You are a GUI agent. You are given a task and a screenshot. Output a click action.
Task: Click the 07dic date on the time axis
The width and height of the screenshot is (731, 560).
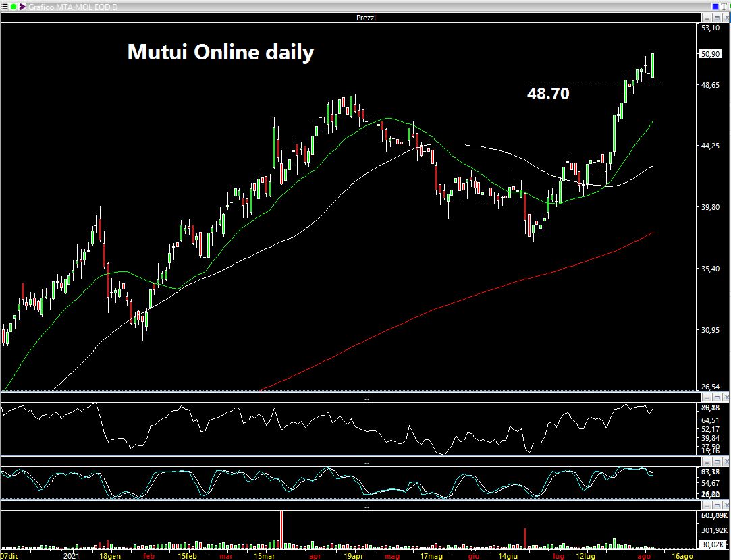tap(10, 556)
